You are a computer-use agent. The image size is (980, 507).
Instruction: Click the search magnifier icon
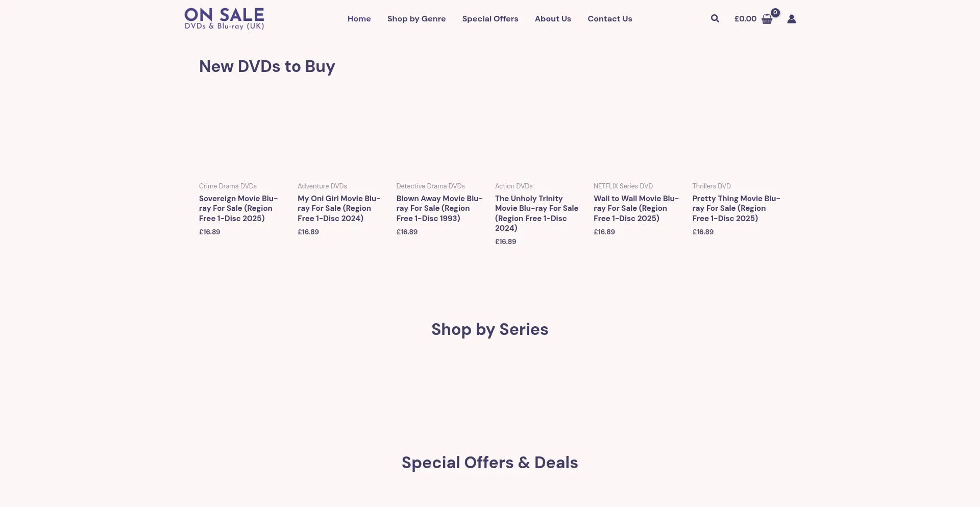point(715,19)
